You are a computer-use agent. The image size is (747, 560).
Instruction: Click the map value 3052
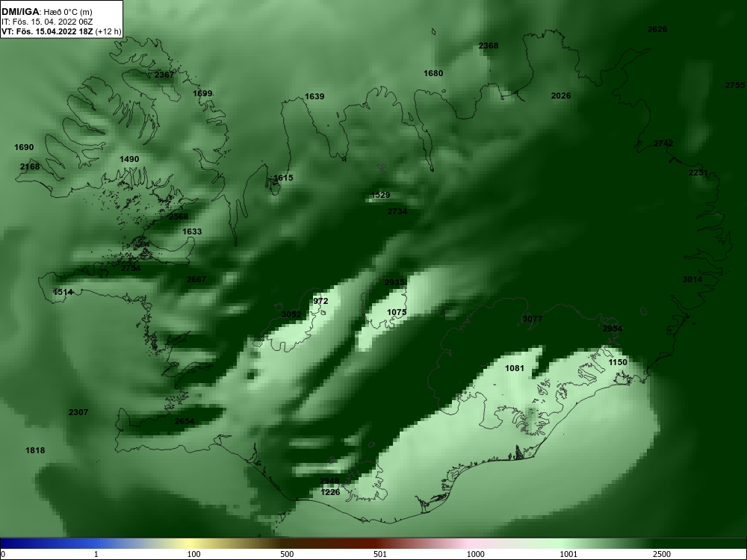[291, 314]
